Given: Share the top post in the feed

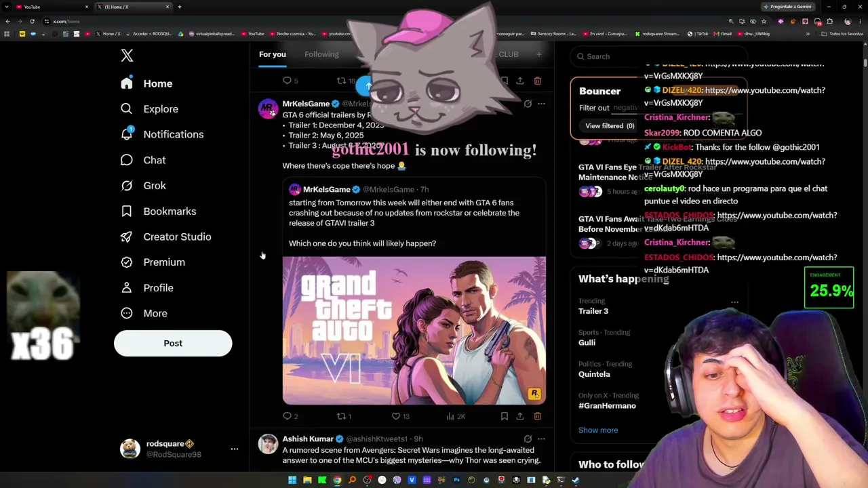Looking at the screenshot, I should click(x=520, y=81).
